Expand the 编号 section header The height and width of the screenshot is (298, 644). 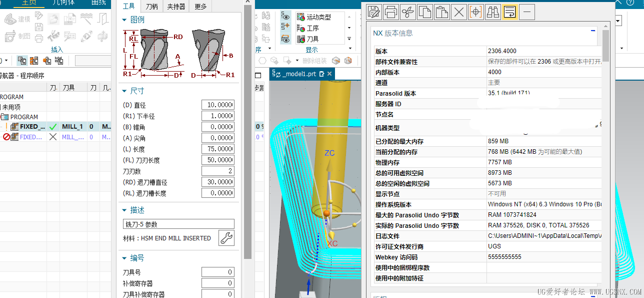point(125,258)
